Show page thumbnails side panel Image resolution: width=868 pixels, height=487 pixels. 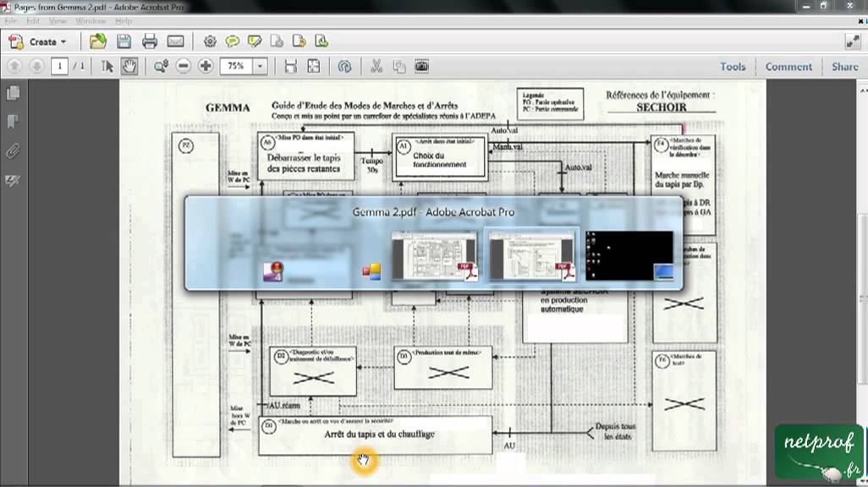point(13,92)
